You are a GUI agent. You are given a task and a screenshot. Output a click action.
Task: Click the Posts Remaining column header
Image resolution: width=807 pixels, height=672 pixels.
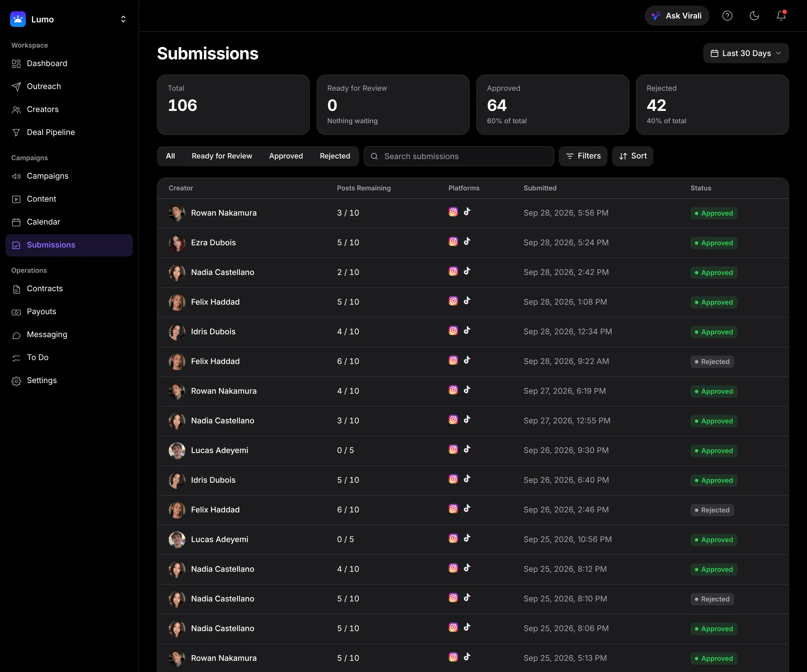click(363, 188)
